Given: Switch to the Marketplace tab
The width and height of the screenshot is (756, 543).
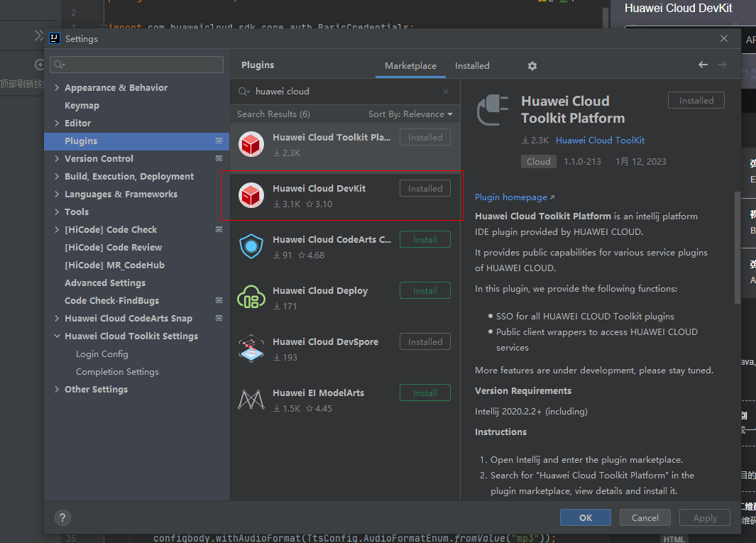Looking at the screenshot, I should coord(410,66).
